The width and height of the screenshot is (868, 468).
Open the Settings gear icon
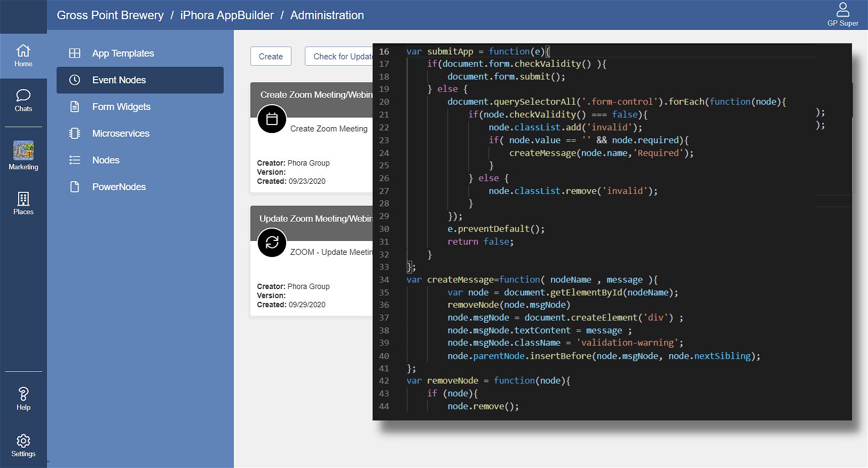tap(23, 441)
